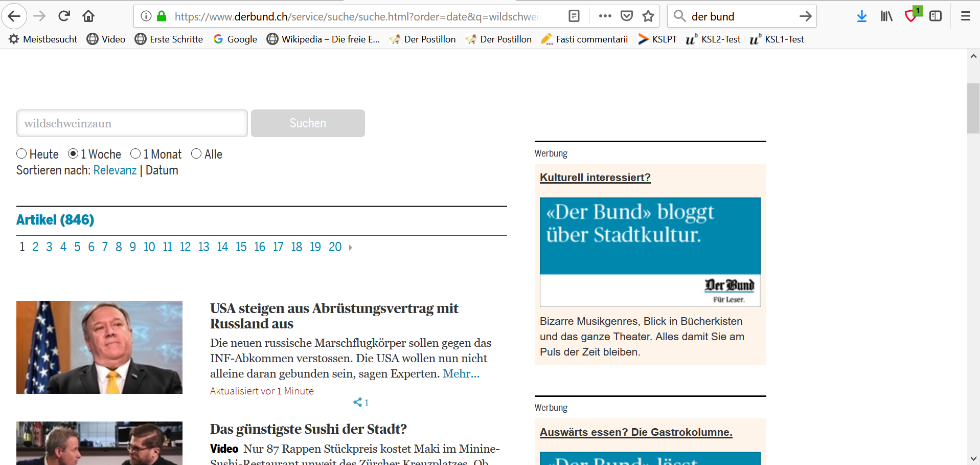Show site information icon in address bar
Image resolution: width=980 pixels, height=465 pixels.
pyautogui.click(x=146, y=16)
